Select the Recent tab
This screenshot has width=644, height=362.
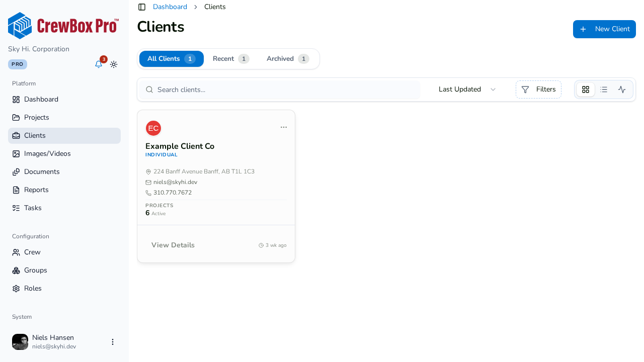coord(231,59)
